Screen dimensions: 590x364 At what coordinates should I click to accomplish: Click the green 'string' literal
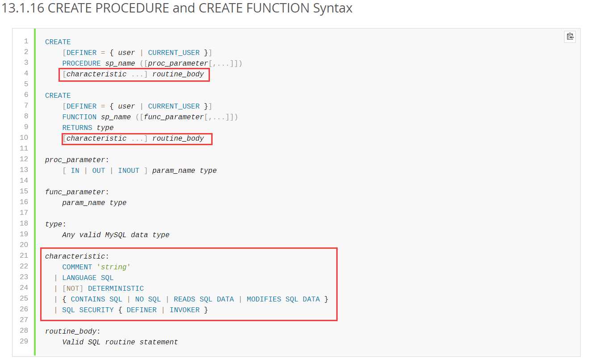coord(114,267)
